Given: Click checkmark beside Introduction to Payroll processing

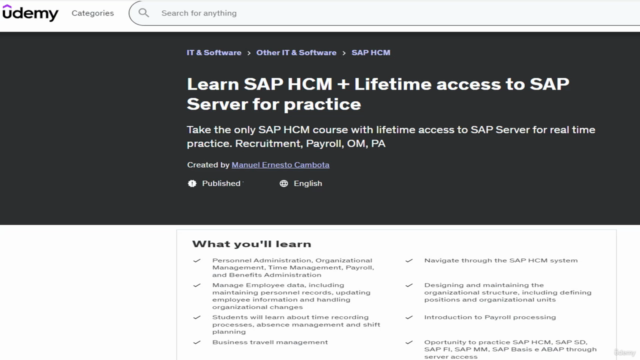Looking at the screenshot, I should tap(409, 318).
